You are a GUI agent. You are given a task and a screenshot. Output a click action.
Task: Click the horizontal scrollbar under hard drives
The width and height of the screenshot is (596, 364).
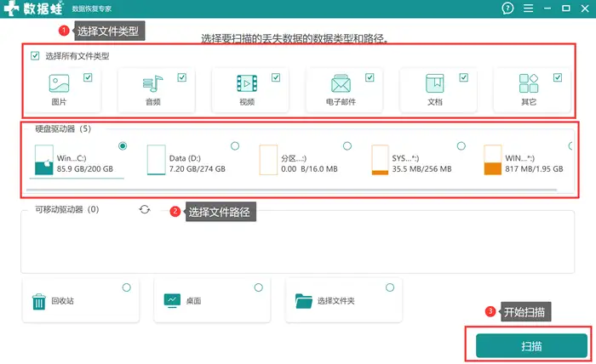click(291, 189)
